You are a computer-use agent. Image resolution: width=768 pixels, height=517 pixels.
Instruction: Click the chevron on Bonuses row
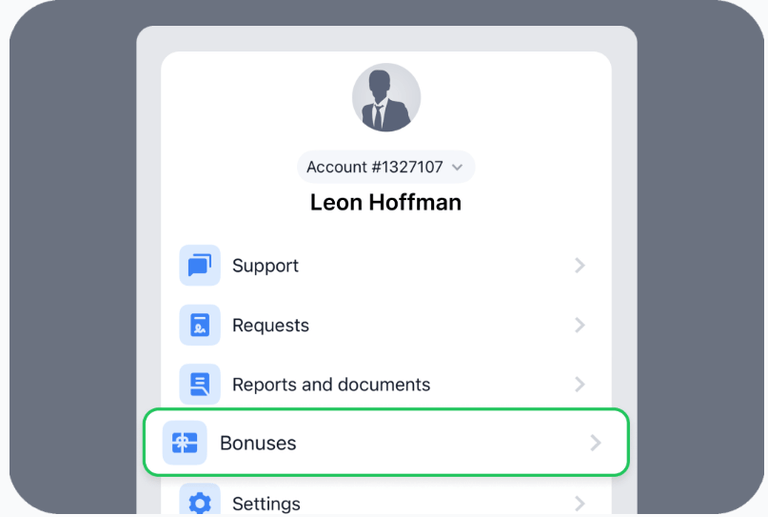[x=595, y=443]
